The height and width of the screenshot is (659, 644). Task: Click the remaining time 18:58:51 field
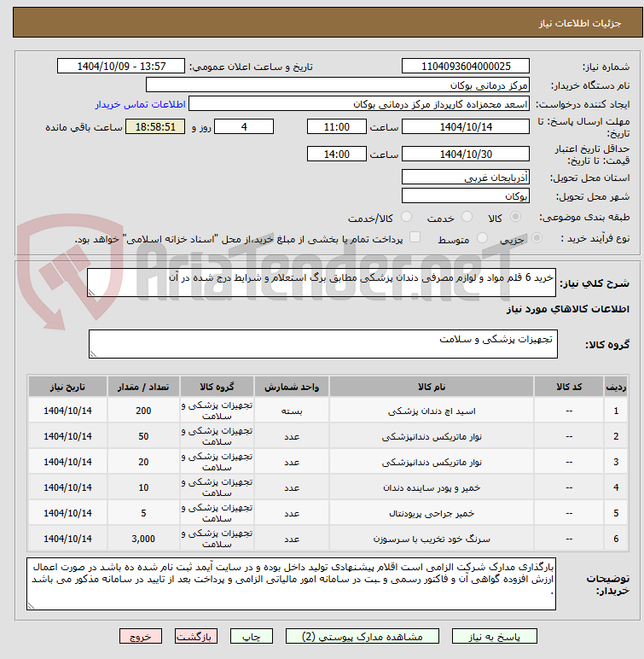click(x=155, y=126)
